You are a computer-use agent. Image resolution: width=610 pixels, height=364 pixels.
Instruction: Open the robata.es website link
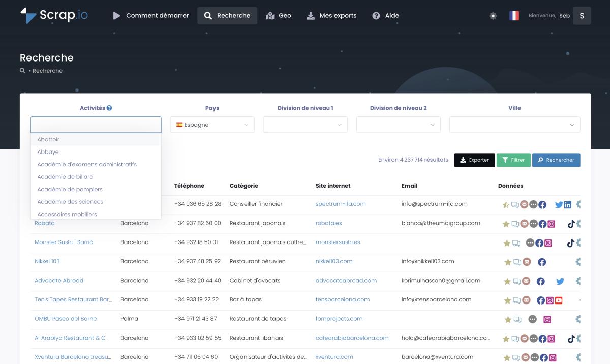[328, 223]
